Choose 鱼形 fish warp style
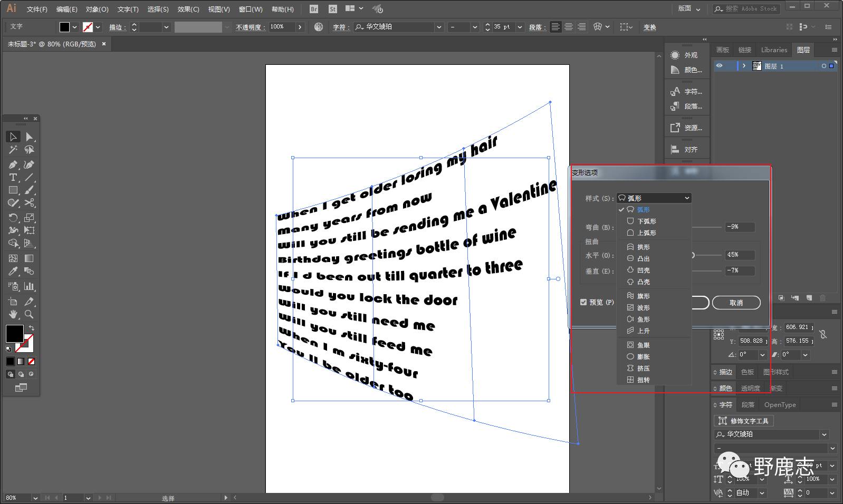 (x=654, y=319)
